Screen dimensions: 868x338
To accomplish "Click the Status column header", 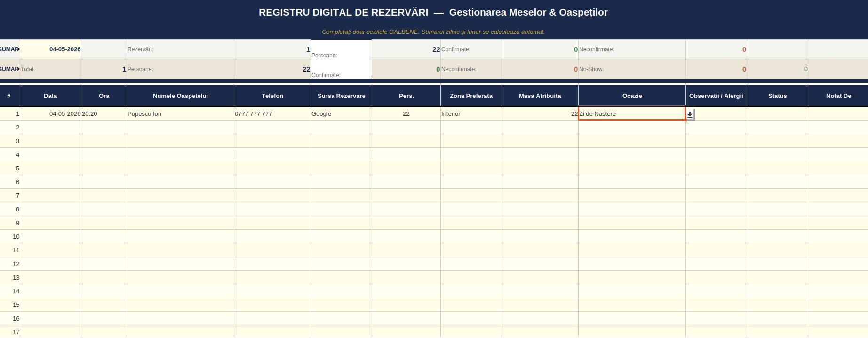I will point(777,96).
